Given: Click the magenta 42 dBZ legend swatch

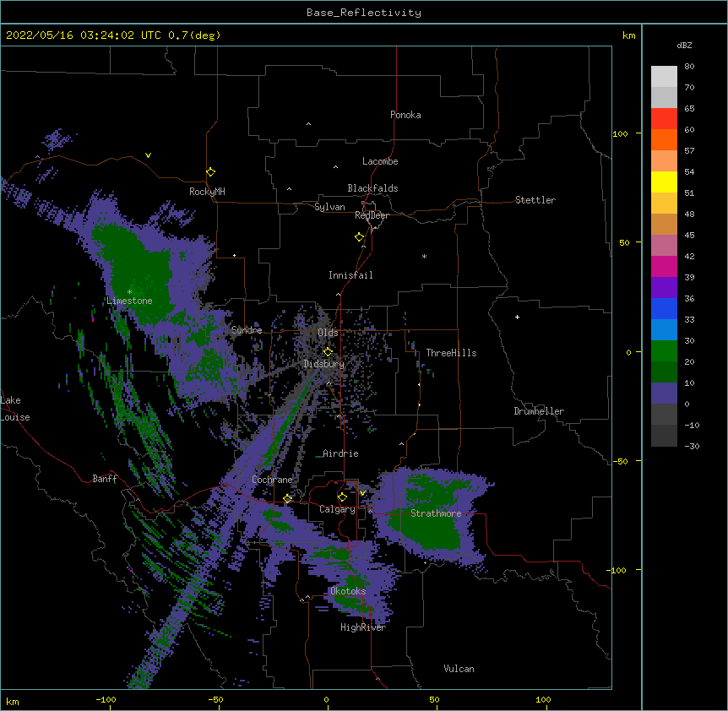Looking at the screenshot, I should (x=664, y=266).
